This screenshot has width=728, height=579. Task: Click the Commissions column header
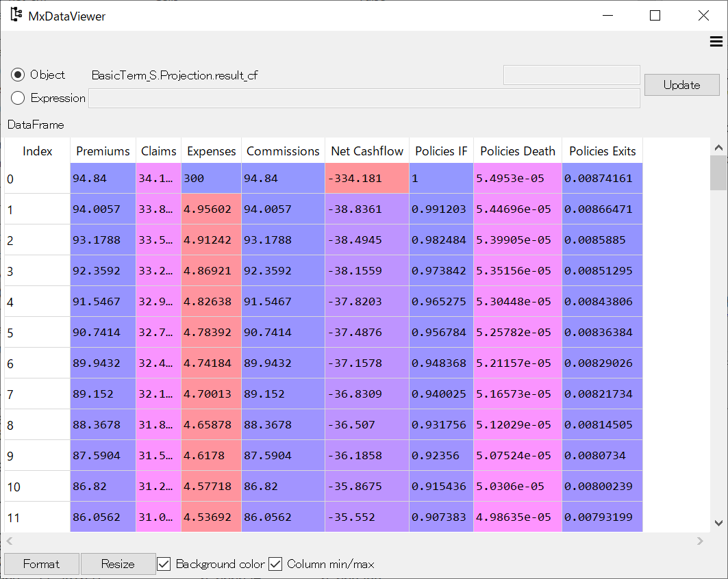(x=284, y=151)
